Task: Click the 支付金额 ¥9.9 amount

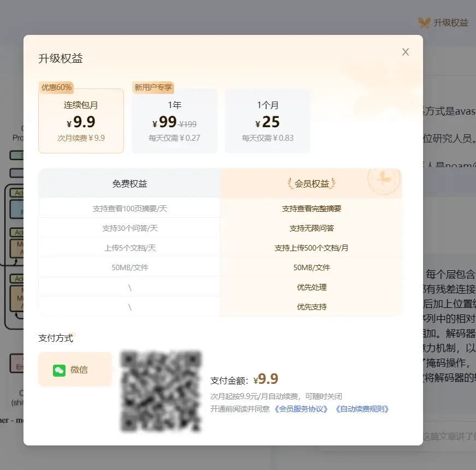Action: [x=267, y=379]
